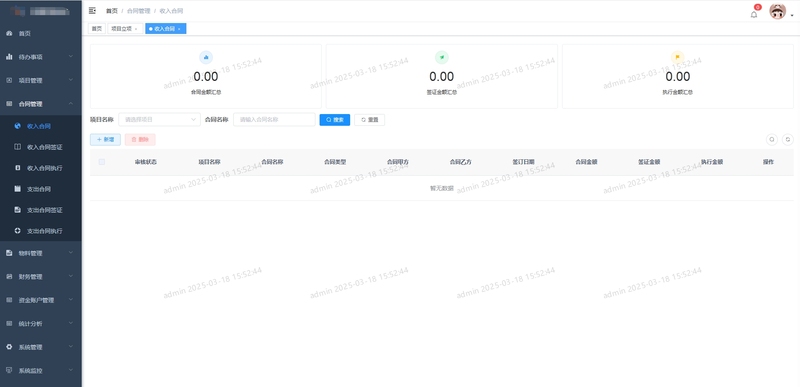Collapse the sidebar with the hamburger icon
The image size is (800, 387).
pyautogui.click(x=92, y=11)
